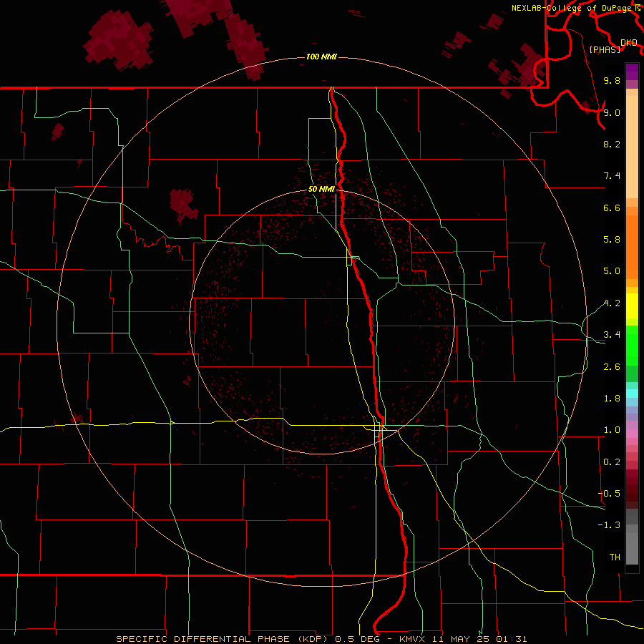Click the 5.0 value on color scale
This screenshot has height=644, width=644.
[612, 271]
